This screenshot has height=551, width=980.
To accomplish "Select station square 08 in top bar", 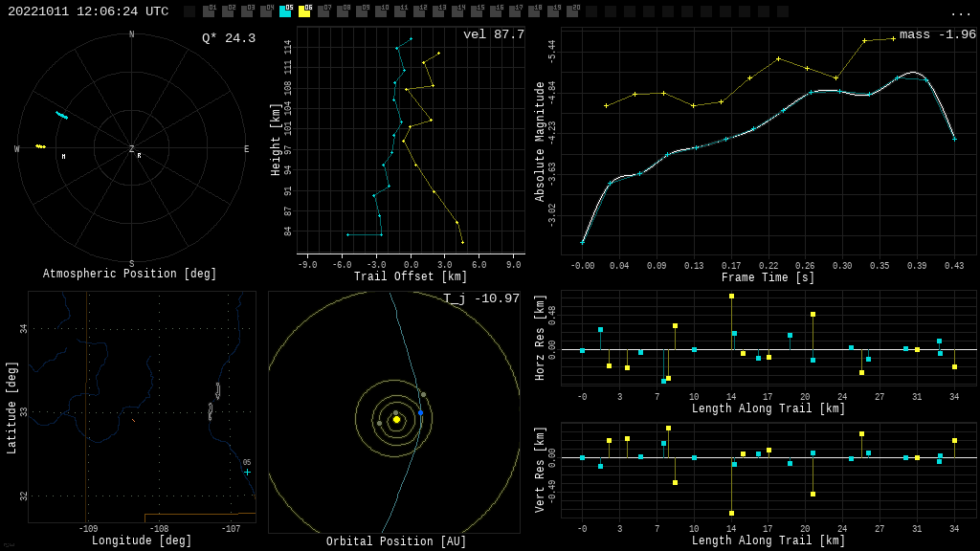I will click(343, 11).
